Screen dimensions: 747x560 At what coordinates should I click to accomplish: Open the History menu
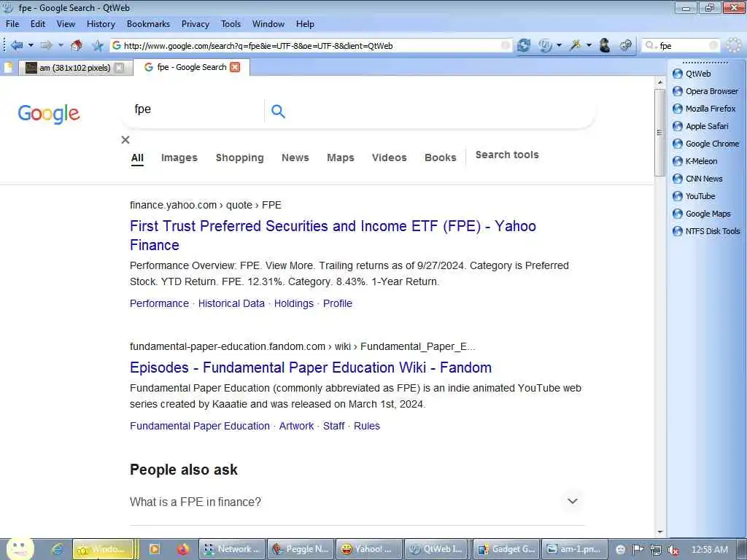[x=101, y=24]
